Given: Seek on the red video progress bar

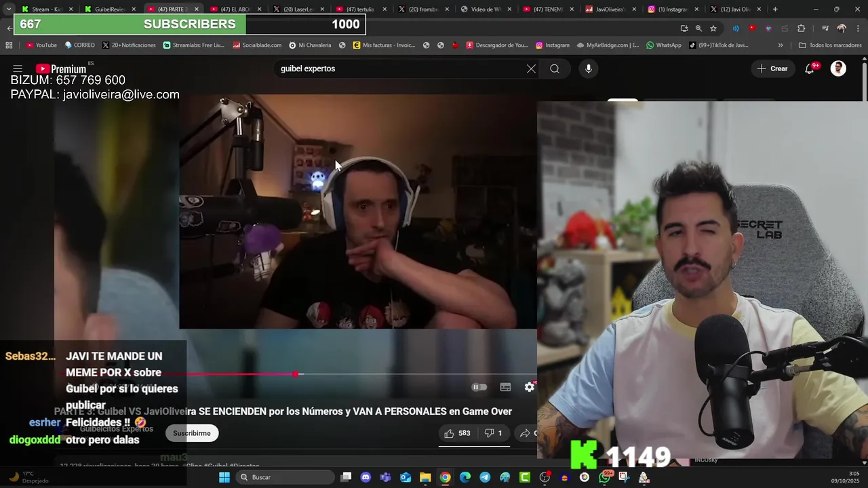Looking at the screenshot, I should [x=296, y=374].
